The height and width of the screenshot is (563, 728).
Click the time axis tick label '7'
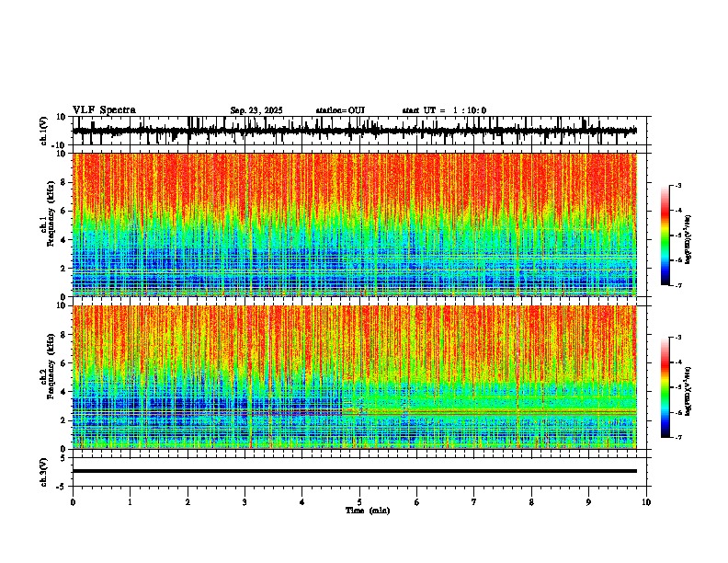click(474, 502)
